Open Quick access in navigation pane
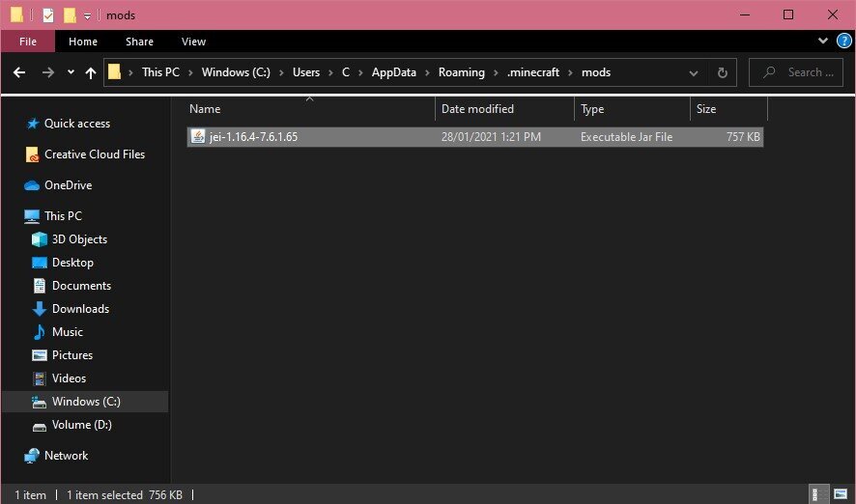The width and height of the screenshot is (856, 504). [77, 124]
